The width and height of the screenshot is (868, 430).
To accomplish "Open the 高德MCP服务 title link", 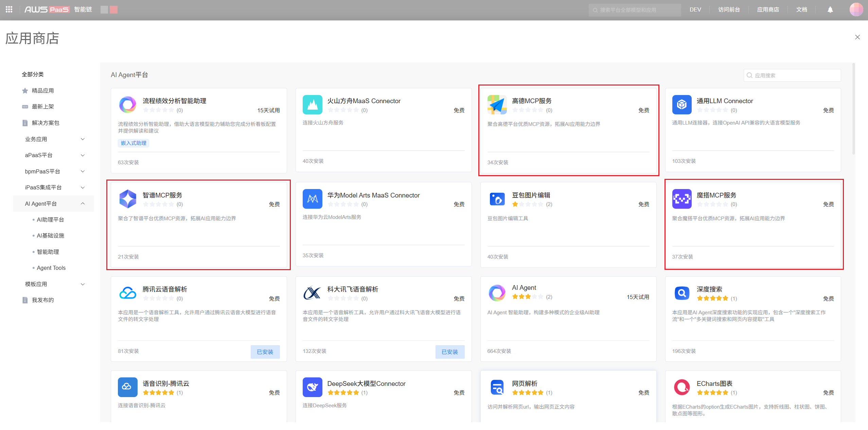I will point(532,101).
